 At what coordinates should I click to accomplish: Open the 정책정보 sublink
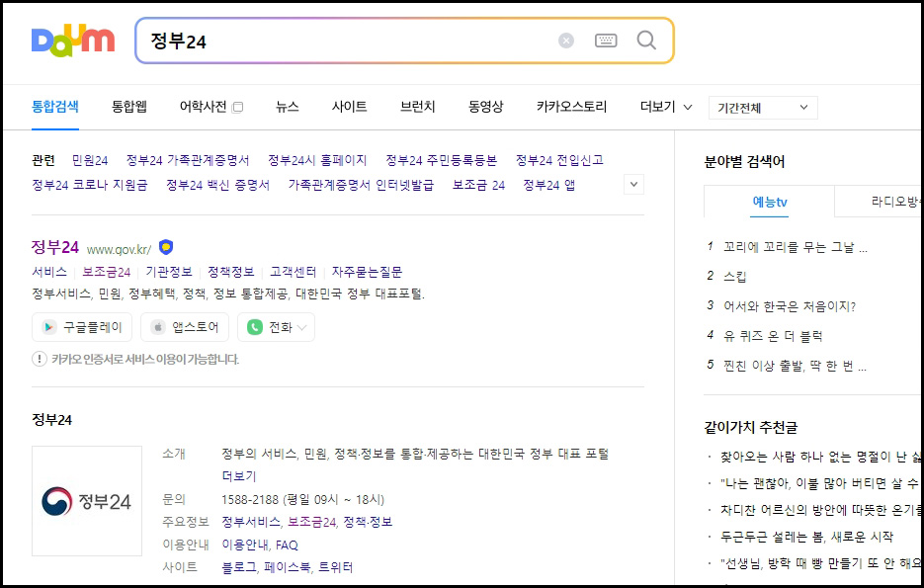click(x=230, y=272)
